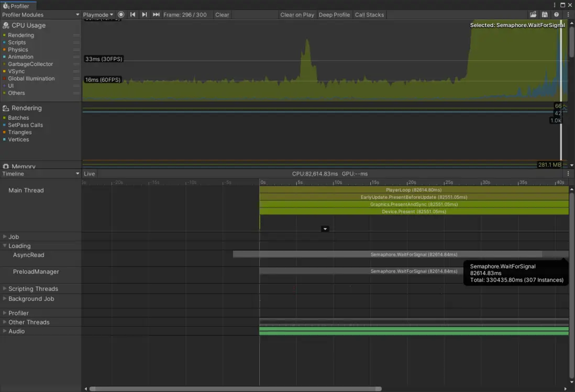Click the Live button in details toolbar
This screenshot has height=392, width=575.
90,174
